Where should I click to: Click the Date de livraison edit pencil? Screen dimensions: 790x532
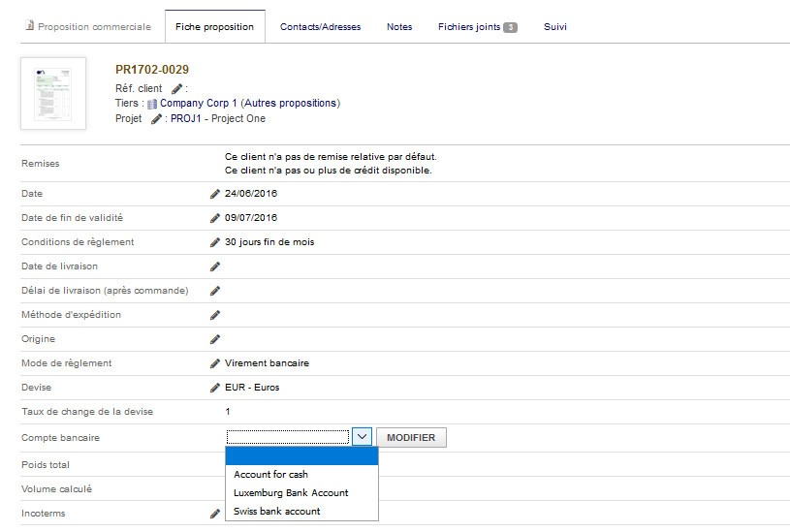pos(215,266)
